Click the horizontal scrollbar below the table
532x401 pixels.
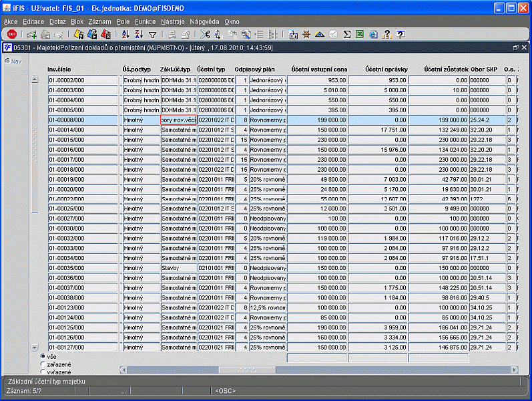coord(247,369)
